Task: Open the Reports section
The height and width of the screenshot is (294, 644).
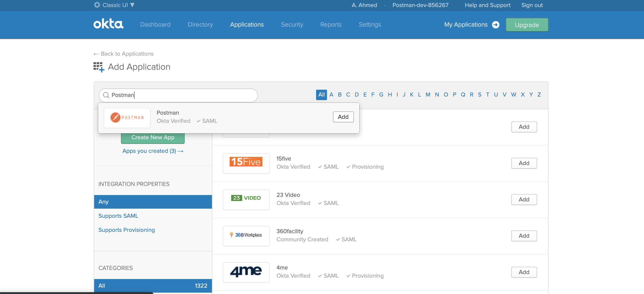Action: click(x=330, y=25)
